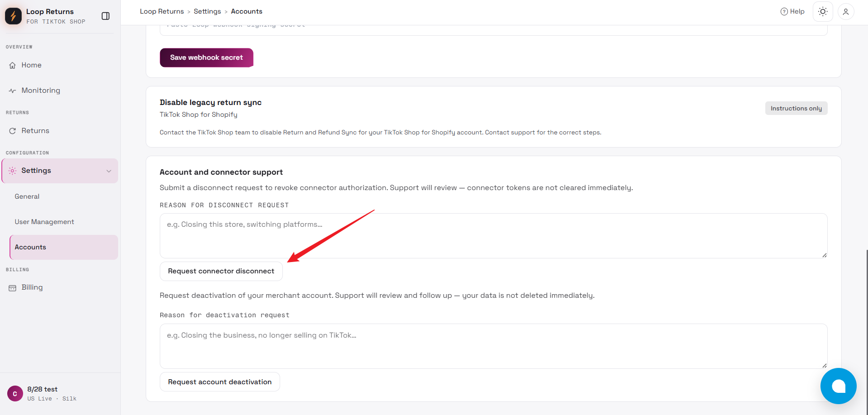The width and height of the screenshot is (868, 415).
Task: Click Request account deactivation button
Action: coord(219,382)
